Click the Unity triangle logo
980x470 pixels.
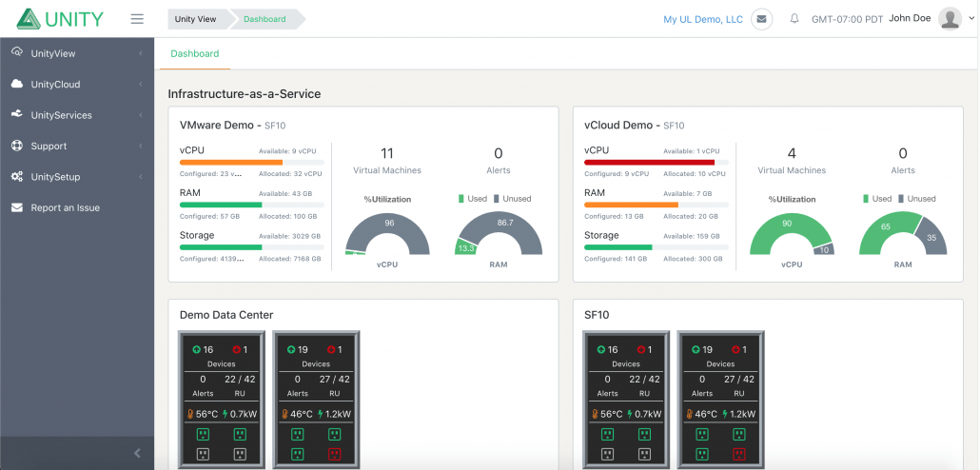pyautogui.click(x=29, y=19)
